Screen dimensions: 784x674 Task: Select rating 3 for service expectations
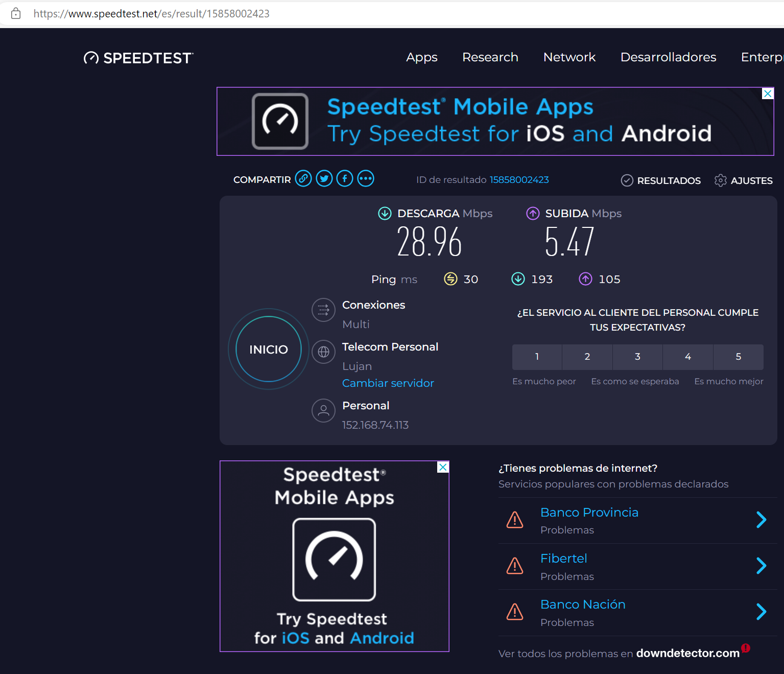point(637,357)
